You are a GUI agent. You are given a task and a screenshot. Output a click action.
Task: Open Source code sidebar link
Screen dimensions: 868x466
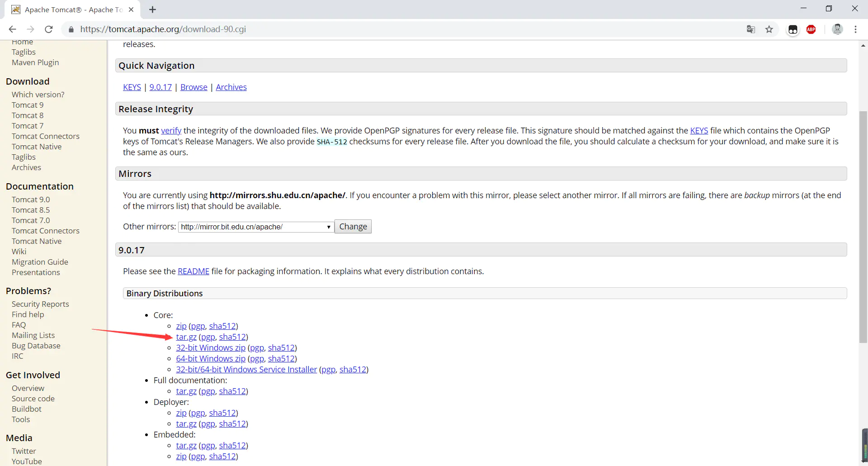[x=33, y=399]
